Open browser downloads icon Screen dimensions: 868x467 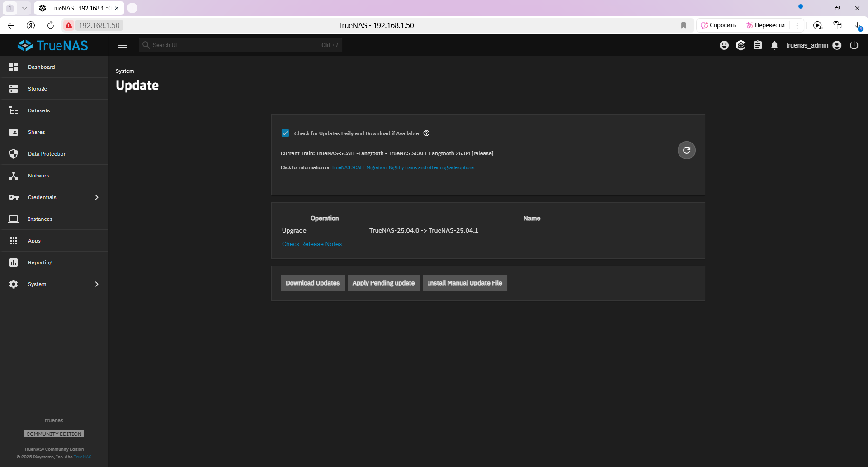click(858, 26)
